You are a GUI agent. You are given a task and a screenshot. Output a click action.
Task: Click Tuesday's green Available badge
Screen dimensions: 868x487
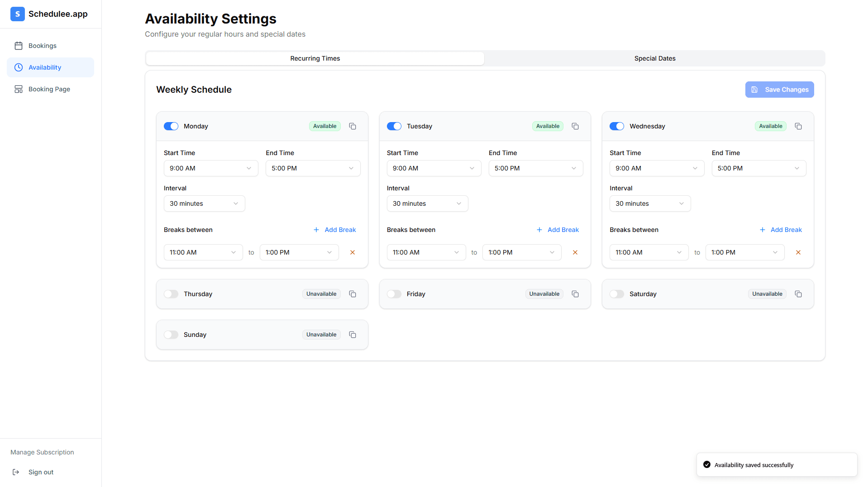[548, 126]
